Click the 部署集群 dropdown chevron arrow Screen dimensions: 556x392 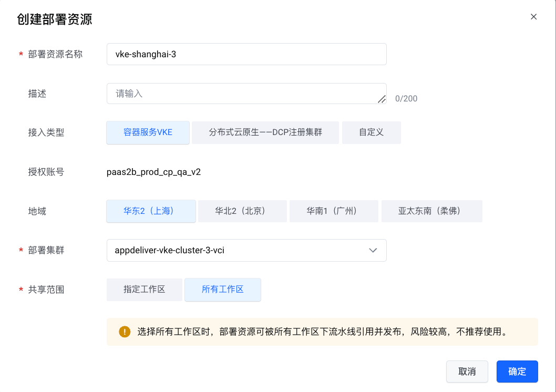click(373, 250)
